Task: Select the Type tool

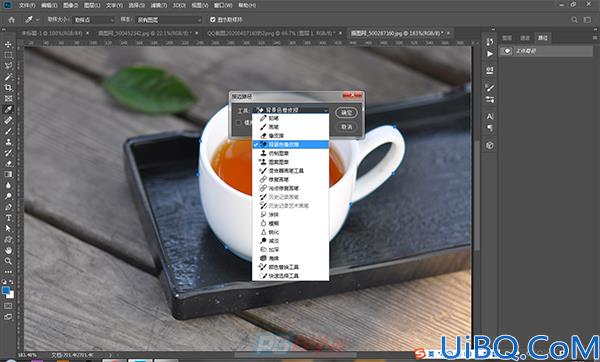Action: (8, 218)
